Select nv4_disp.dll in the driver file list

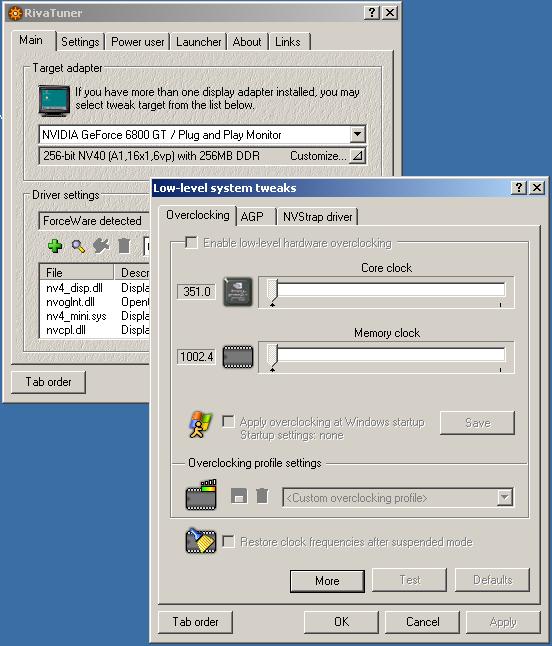[x=74, y=288]
